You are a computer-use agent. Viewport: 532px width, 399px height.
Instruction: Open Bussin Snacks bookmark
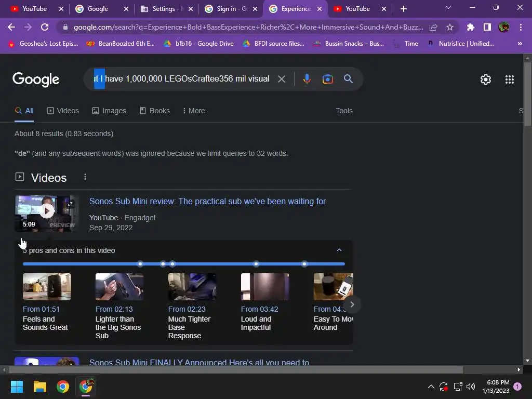349,44
